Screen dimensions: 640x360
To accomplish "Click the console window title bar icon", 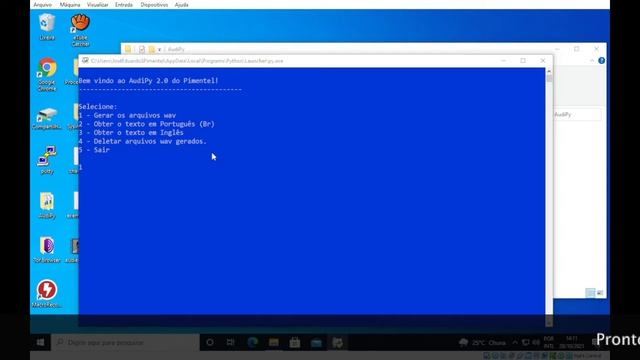I will coord(85,60).
